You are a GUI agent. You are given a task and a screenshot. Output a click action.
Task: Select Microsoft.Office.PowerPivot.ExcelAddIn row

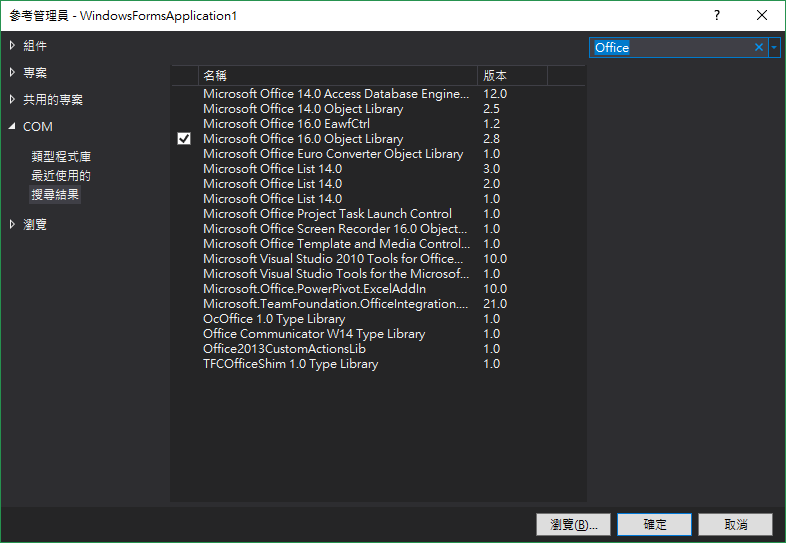(378, 289)
